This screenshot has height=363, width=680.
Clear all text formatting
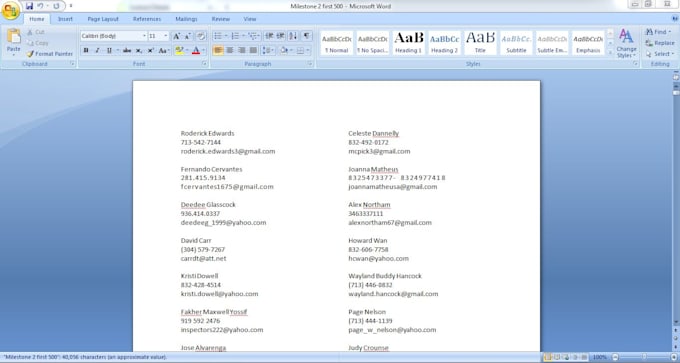200,36
